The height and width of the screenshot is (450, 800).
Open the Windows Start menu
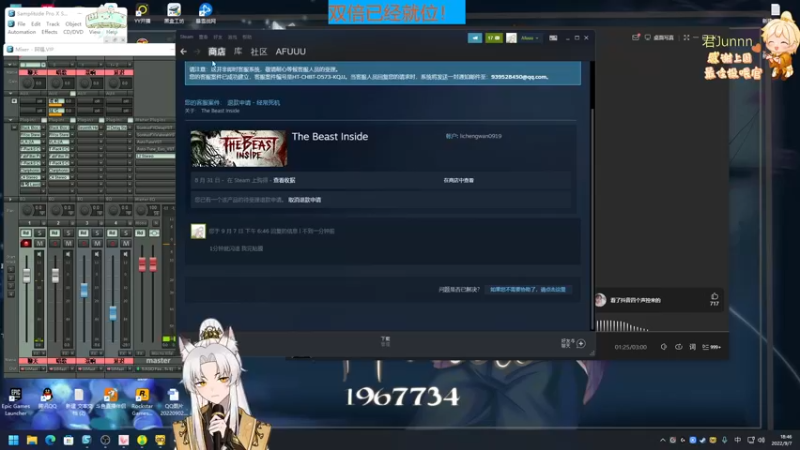pos(13,440)
